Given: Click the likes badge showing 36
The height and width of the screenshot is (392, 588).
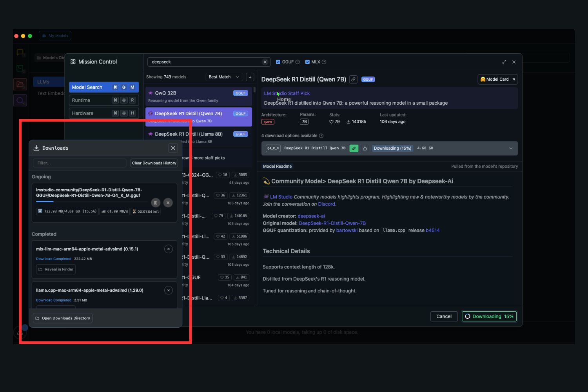Looking at the screenshot, I should tap(220, 195).
